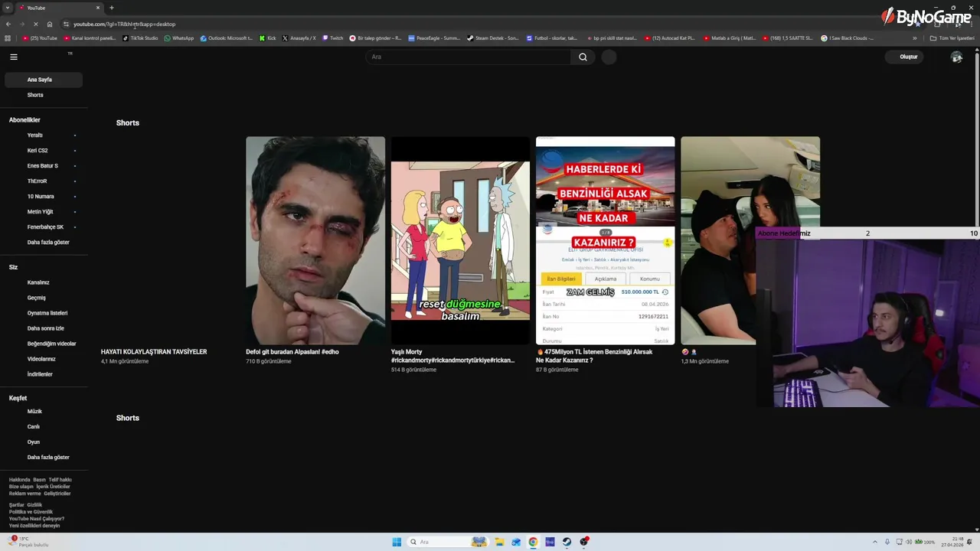Screen dimensions: 980x551
Task: Stop loading the page with X button
Action: pos(36,24)
